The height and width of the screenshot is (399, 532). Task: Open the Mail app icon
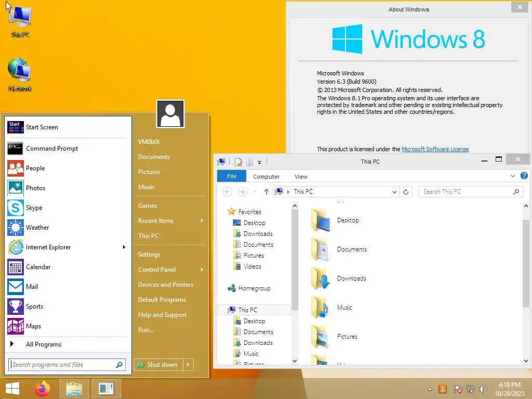(x=16, y=287)
